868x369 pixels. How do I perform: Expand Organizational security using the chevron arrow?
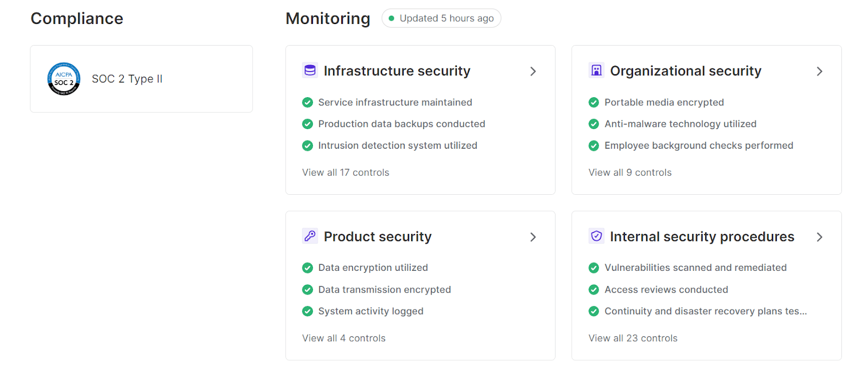[819, 71]
